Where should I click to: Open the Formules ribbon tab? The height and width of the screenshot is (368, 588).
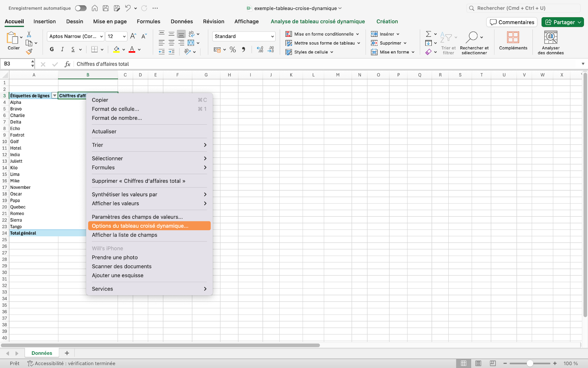(148, 21)
